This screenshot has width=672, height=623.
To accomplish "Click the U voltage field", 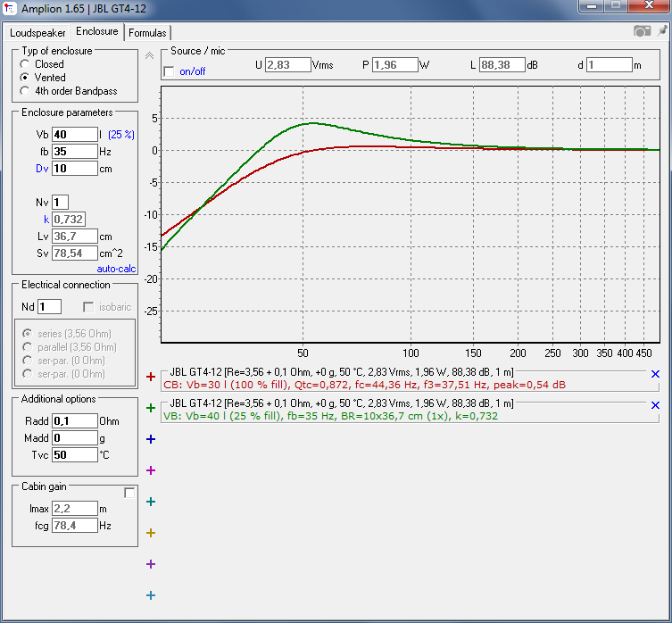I will click(287, 65).
